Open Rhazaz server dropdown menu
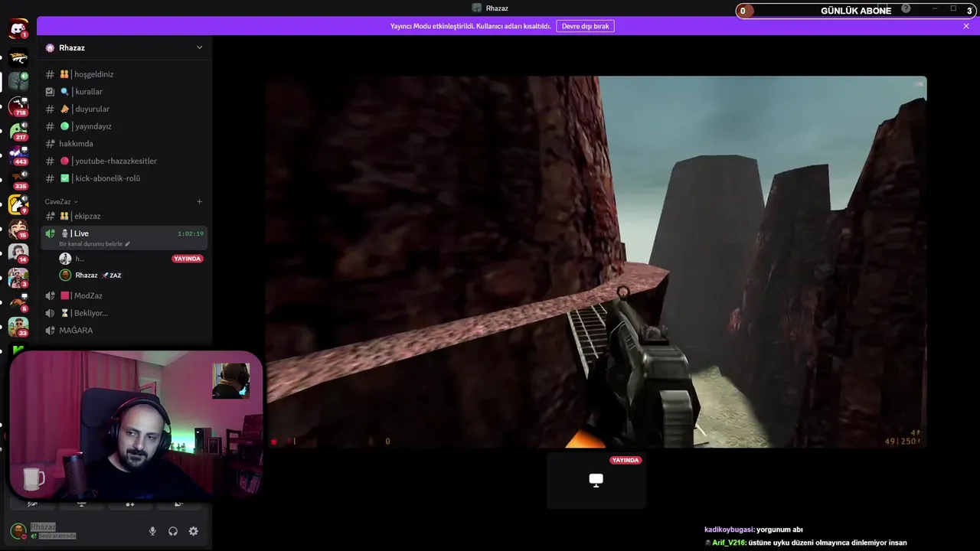The image size is (980, 551). [200, 47]
